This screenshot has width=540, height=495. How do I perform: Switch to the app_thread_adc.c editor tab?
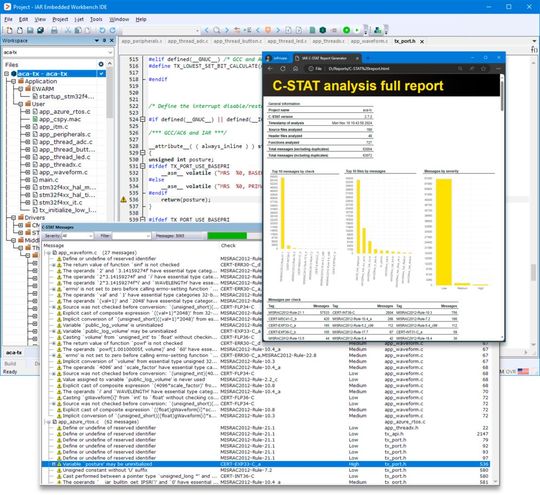click(x=188, y=41)
